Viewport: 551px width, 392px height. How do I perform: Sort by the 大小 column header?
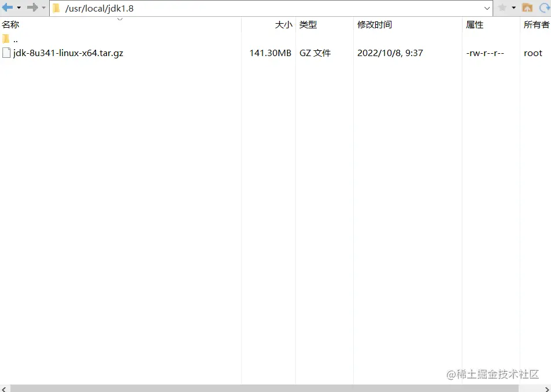(x=268, y=25)
